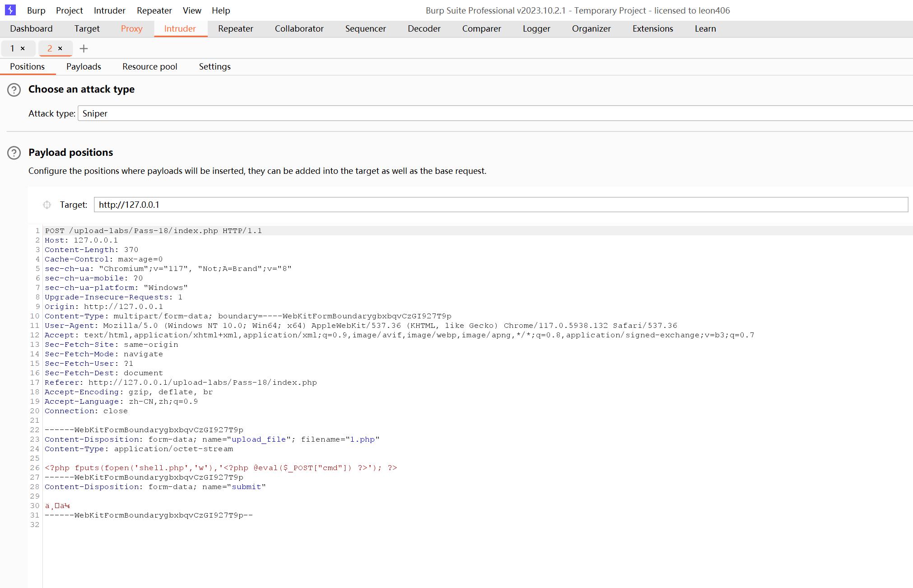
Task: Click the sec-ch-ua-platform "Windows" line
Action: point(116,288)
